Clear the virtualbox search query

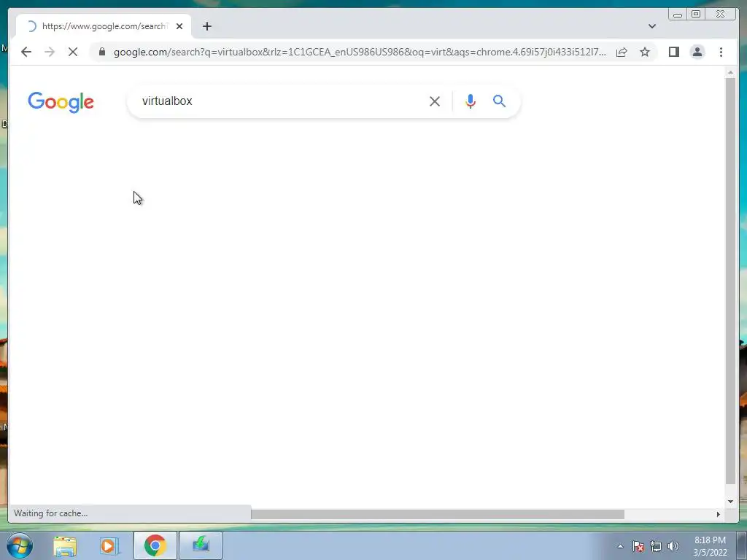435,101
